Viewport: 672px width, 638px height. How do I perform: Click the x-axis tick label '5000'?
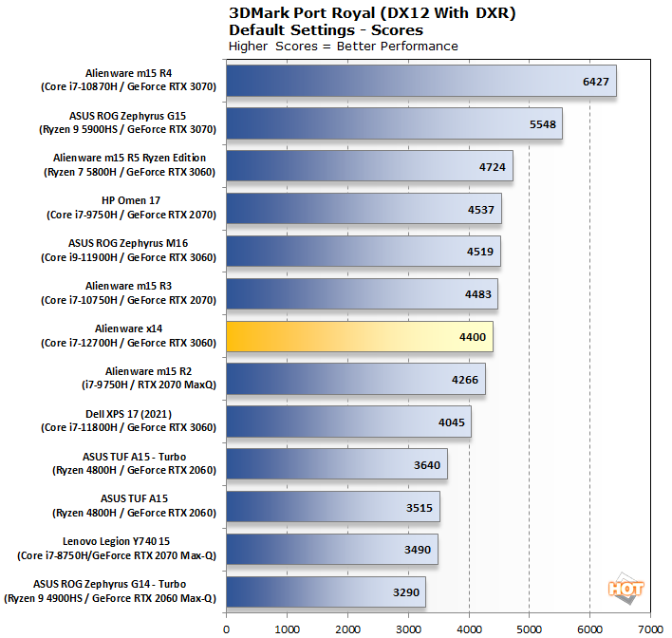coord(530,629)
